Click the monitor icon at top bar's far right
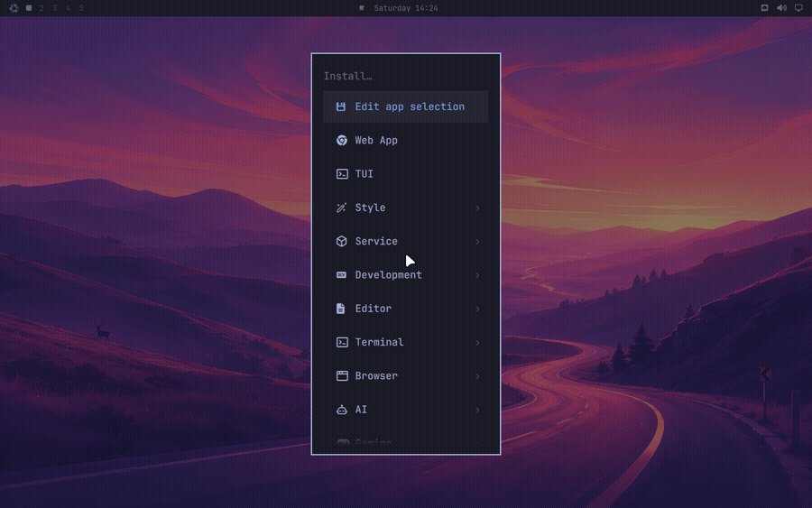 point(798,8)
